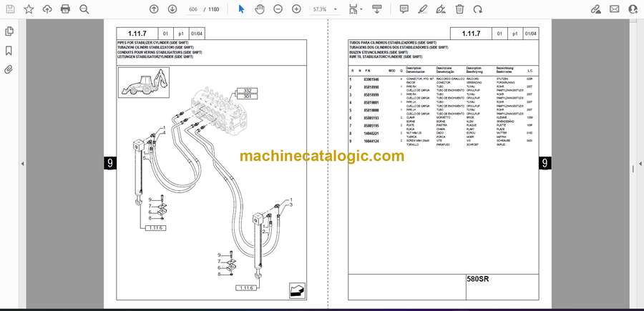Click part number 10044124
The height and width of the screenshot is (311, 644).
[x=371, y=142]
